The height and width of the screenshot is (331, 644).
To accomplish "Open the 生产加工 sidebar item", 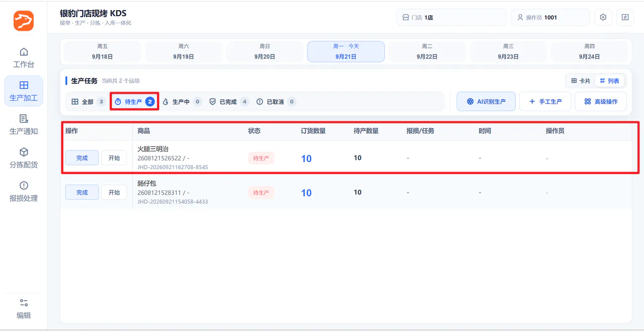I will point(24,91).
